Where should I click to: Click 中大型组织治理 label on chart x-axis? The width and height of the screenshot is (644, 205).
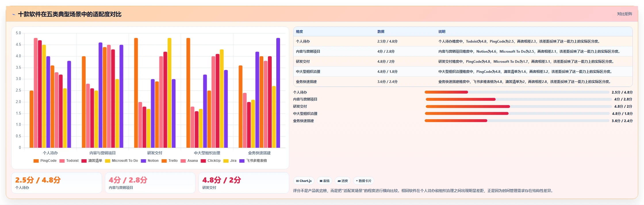coord(207,153)
